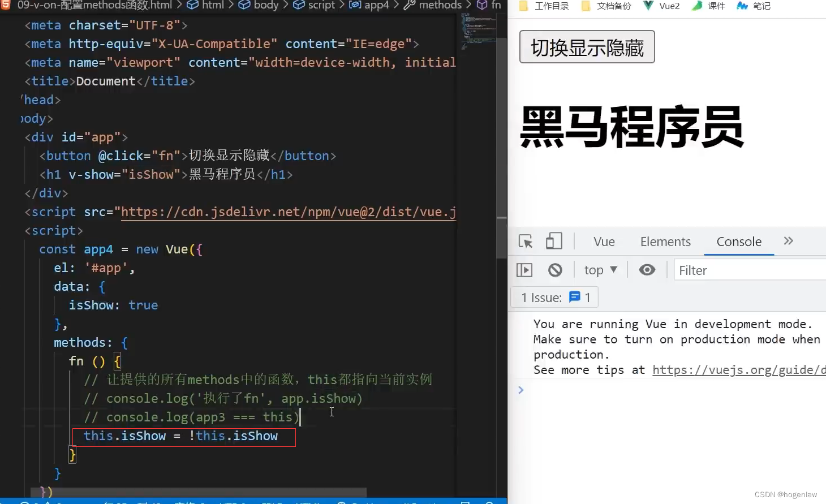Select the html breadcrumb segment
The height and width of the screenshot is (504, 826).
click(207, 5)
